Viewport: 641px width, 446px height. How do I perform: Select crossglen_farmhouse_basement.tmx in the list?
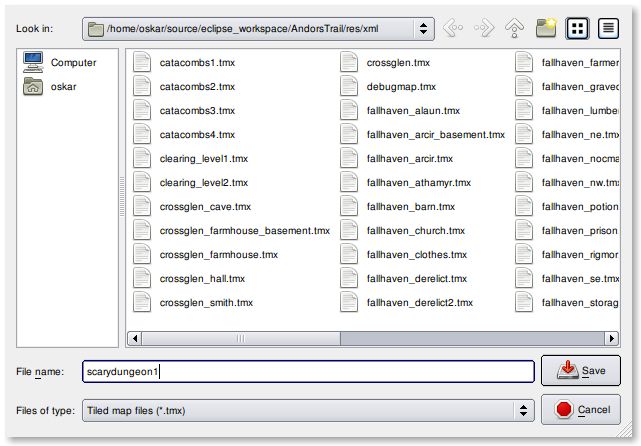point(243,230)
